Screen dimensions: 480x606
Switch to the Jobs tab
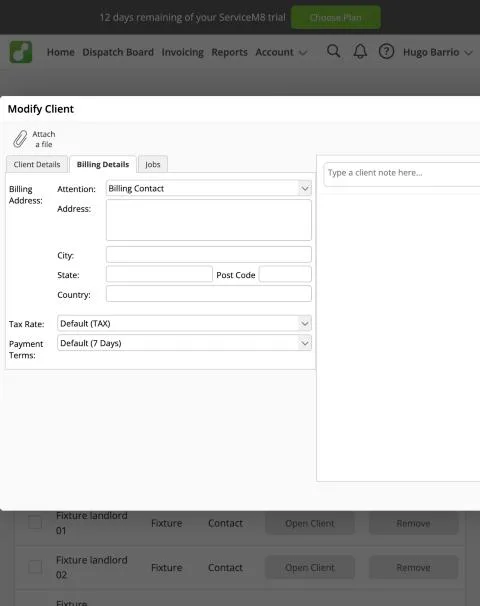153,164
